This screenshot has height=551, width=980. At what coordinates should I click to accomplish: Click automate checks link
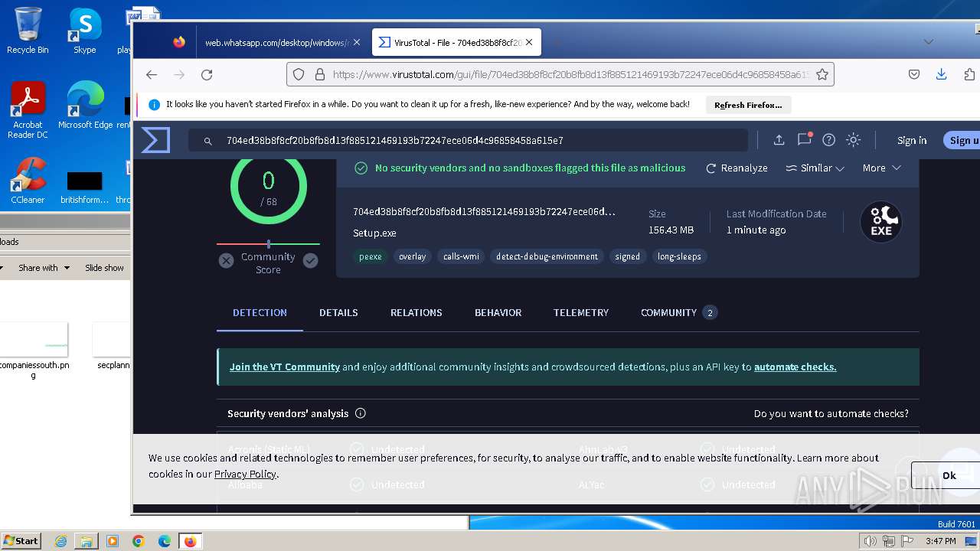(x=795, y=367)
